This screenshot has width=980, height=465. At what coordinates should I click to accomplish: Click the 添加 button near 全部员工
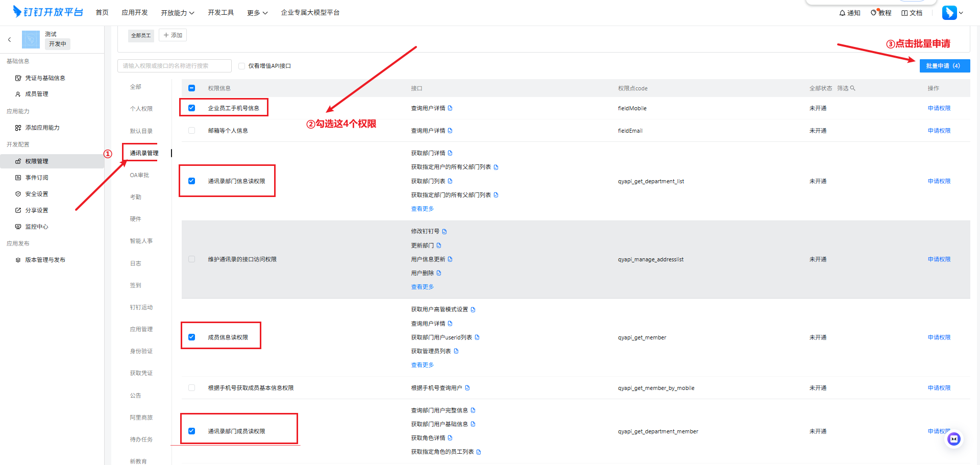[x=173, y=35]
